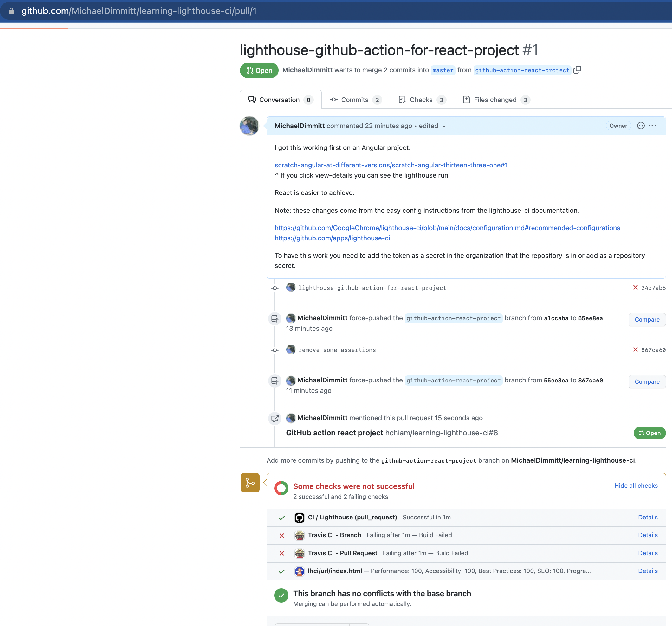Click commit hash 55ee8ea in 13-minutes-ago push
The width and height of the screenshot is (672, 626).
[x=590, y=318]
